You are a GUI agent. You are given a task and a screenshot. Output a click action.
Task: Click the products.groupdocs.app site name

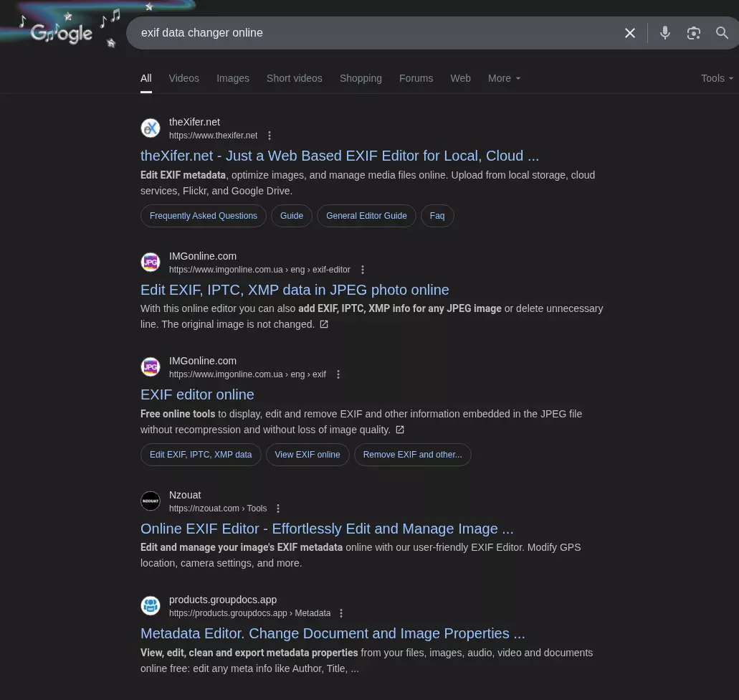(x=223, y=600)
